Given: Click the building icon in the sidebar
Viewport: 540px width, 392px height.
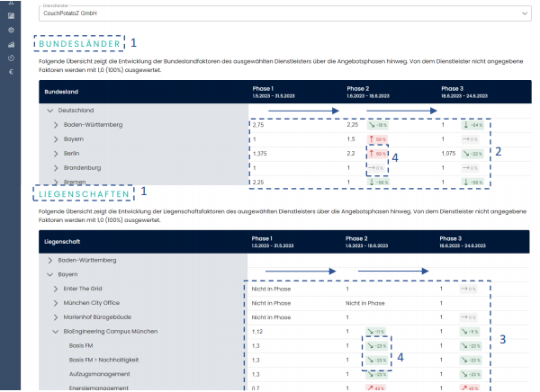Looking at the screenshot, I should (x=11, y=16).
